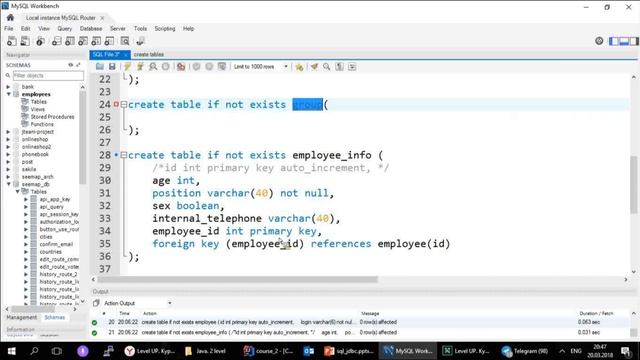Open search table data tool
Screen dimensions: 640x360
tap(125, 41)
